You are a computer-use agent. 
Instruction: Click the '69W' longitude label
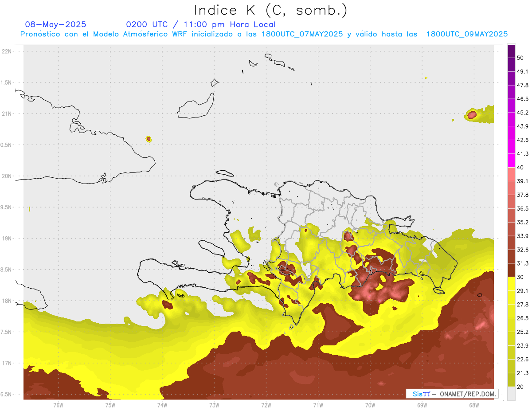pos(422,405)
